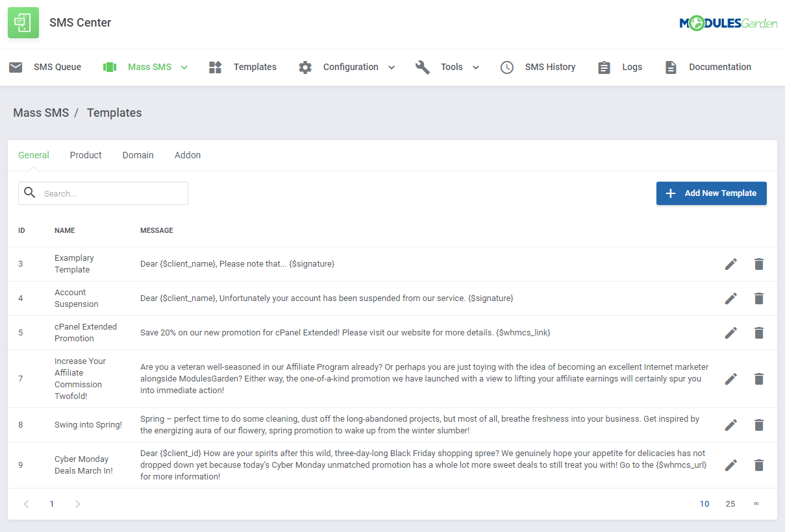Open the Documentation link

(x=719, y=66)
